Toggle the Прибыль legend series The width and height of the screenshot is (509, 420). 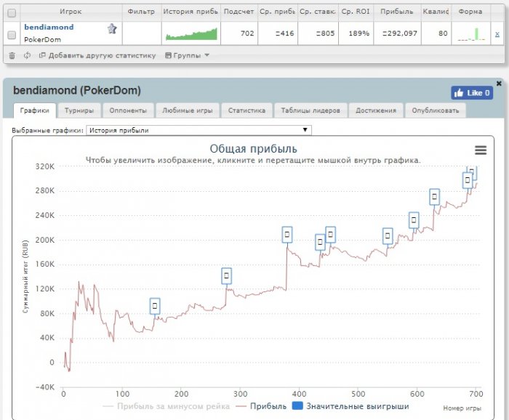point(262,406)
